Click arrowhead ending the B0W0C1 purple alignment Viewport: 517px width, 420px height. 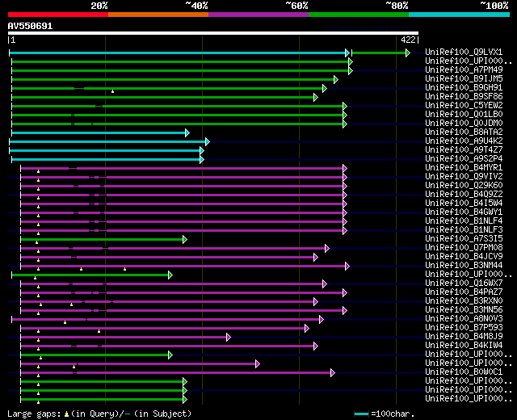(x=333, y=373)
